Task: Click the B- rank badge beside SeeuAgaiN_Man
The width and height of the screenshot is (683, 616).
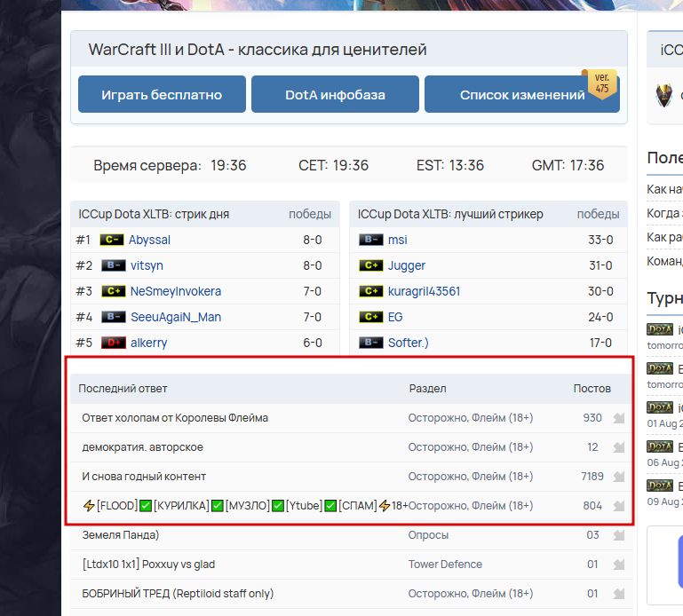Action: click(x=114, y=317)
